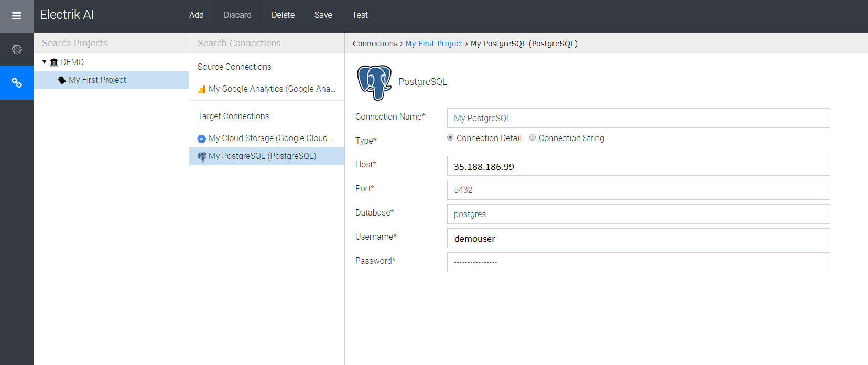The height and width of the screenshot is (365, 868).
Task: Click the tag icon beside My First Project
Action: 62,80
